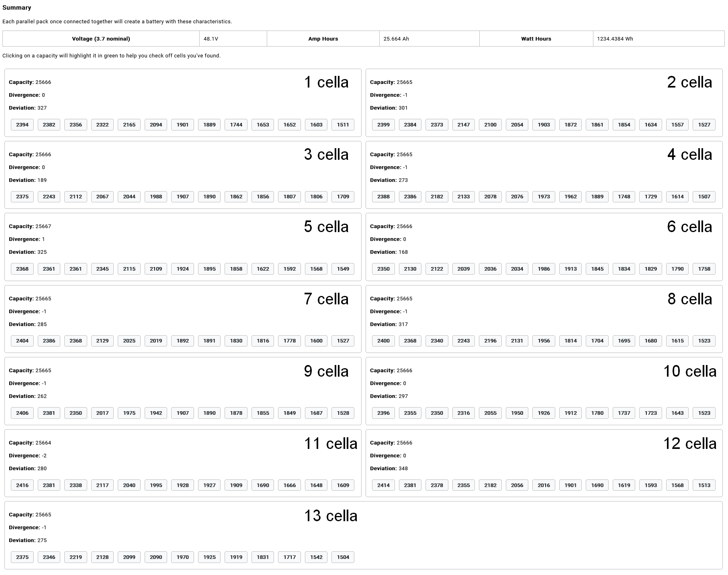Mark capacity 1758 as found
The height and width of the screenshot is (575, 728).
pos(704,269)
